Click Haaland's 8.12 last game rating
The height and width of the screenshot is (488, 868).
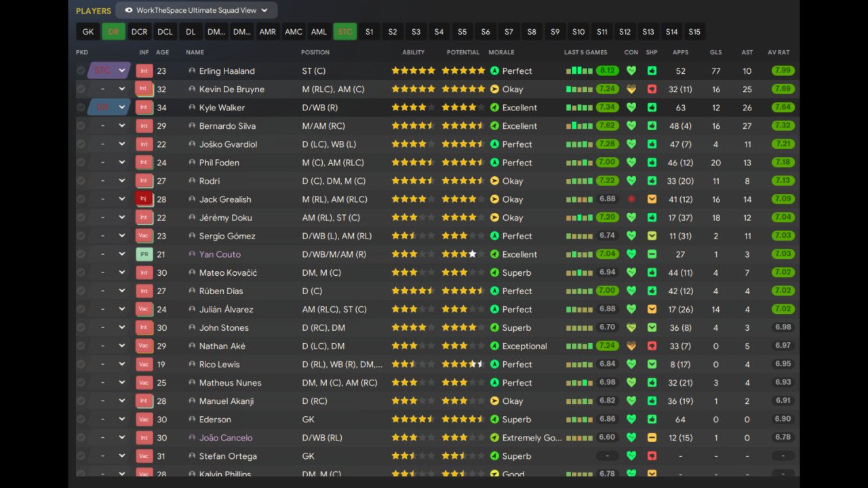608,70
